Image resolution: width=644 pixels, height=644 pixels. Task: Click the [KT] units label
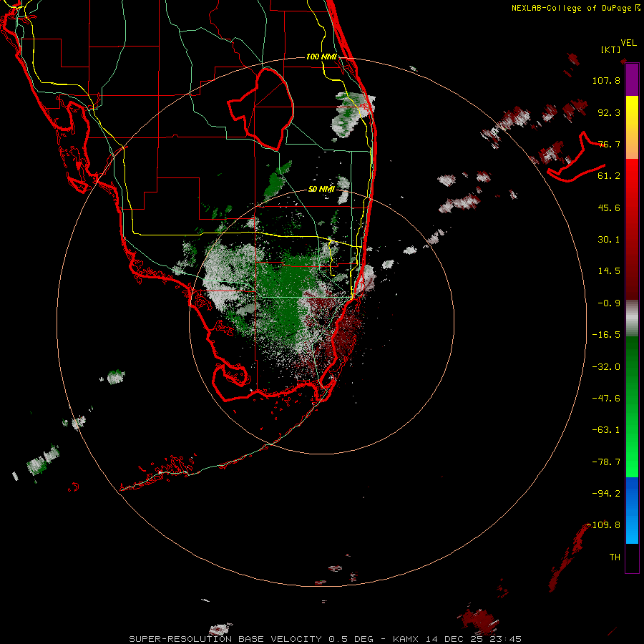[x=610, y=49]
